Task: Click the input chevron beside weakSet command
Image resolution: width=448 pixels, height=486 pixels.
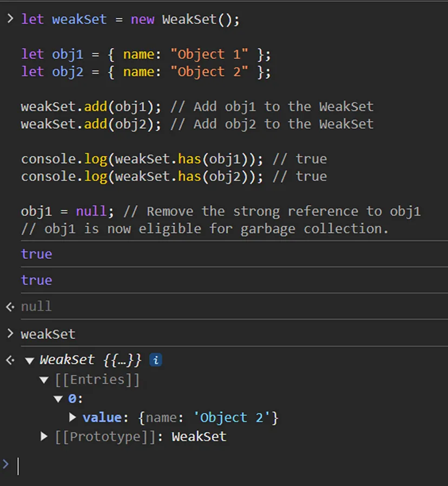Action: [x=10, y=333]
